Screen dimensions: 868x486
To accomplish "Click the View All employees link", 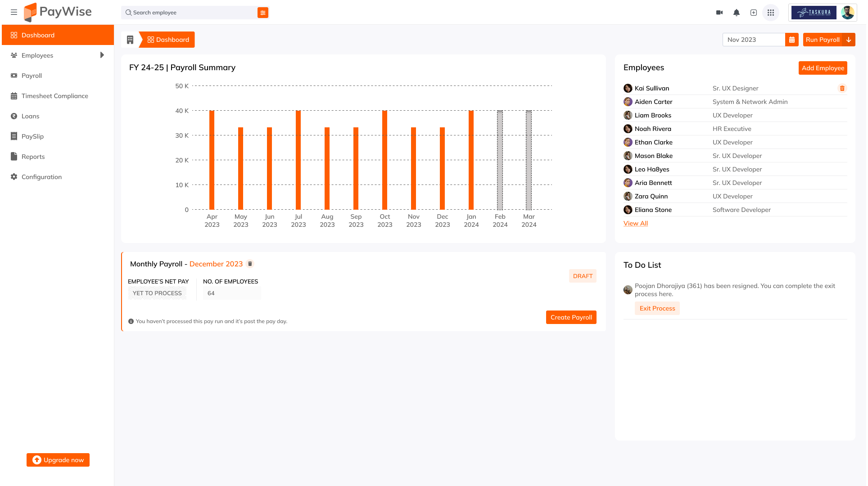I will coord(635,223).
